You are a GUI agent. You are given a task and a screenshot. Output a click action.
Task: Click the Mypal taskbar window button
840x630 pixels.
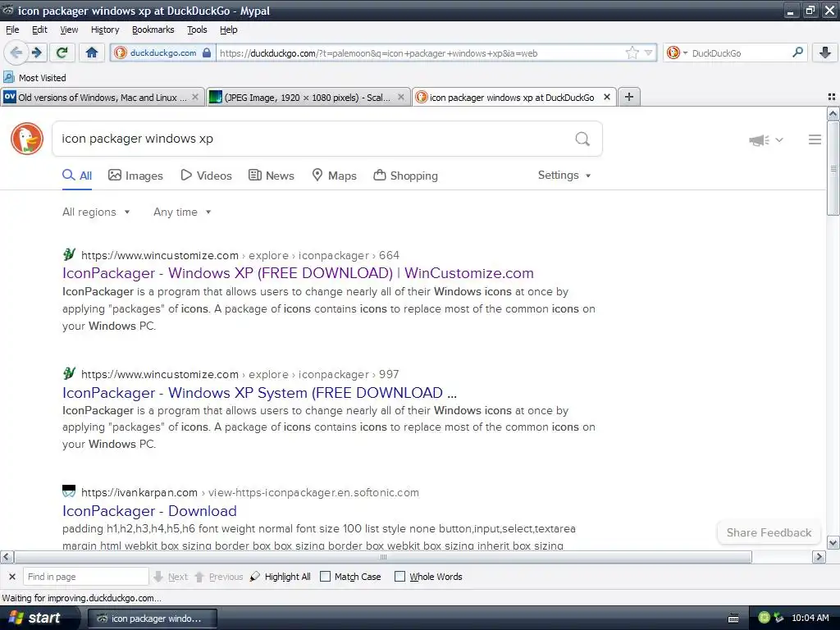[x=152, y=619]
